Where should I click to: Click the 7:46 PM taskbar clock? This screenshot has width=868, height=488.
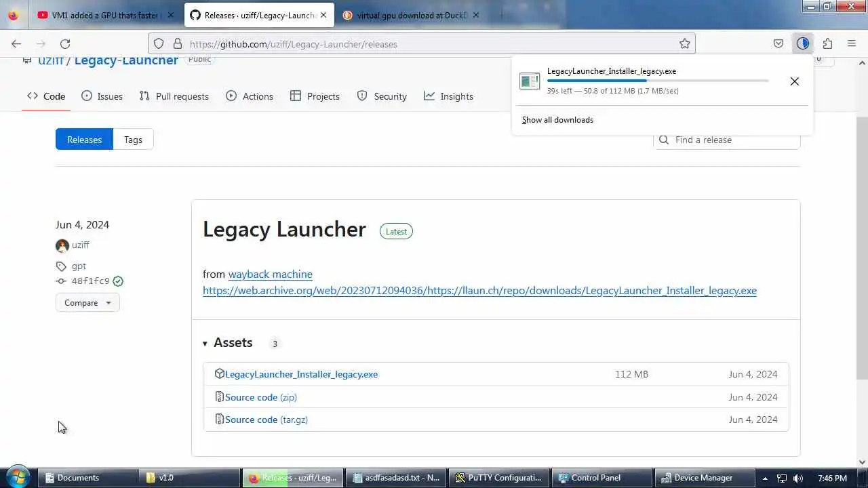coord(832,479)
